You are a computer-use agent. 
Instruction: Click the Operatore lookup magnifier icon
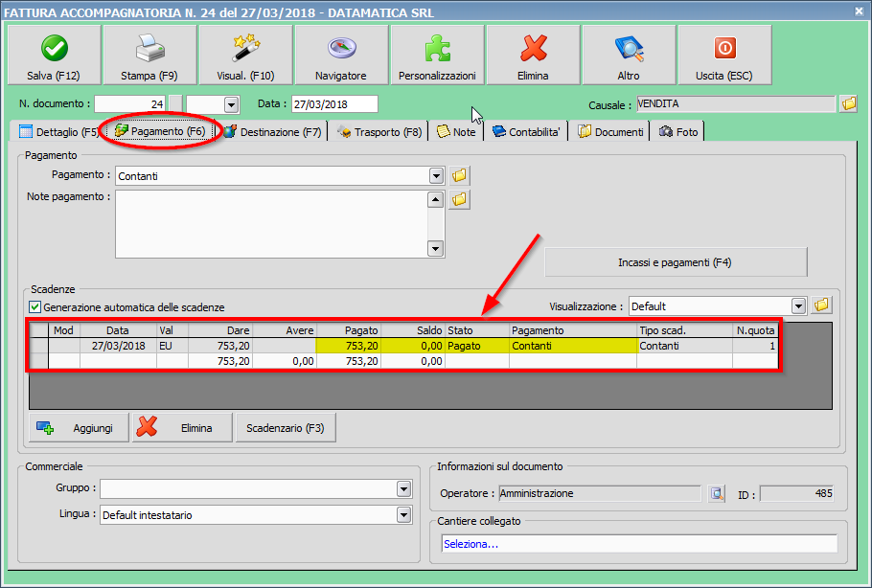[717, 493]
